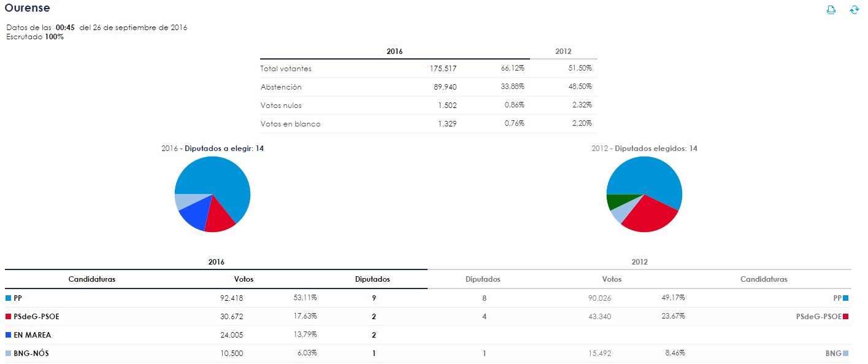Select the 2012 header above results table
Screen dimensions: 868x364
tap(639, 262)
